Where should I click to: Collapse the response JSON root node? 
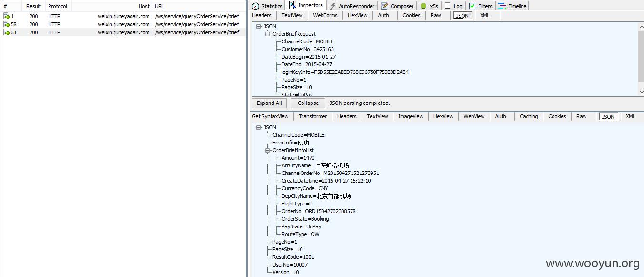click(259, 127)
